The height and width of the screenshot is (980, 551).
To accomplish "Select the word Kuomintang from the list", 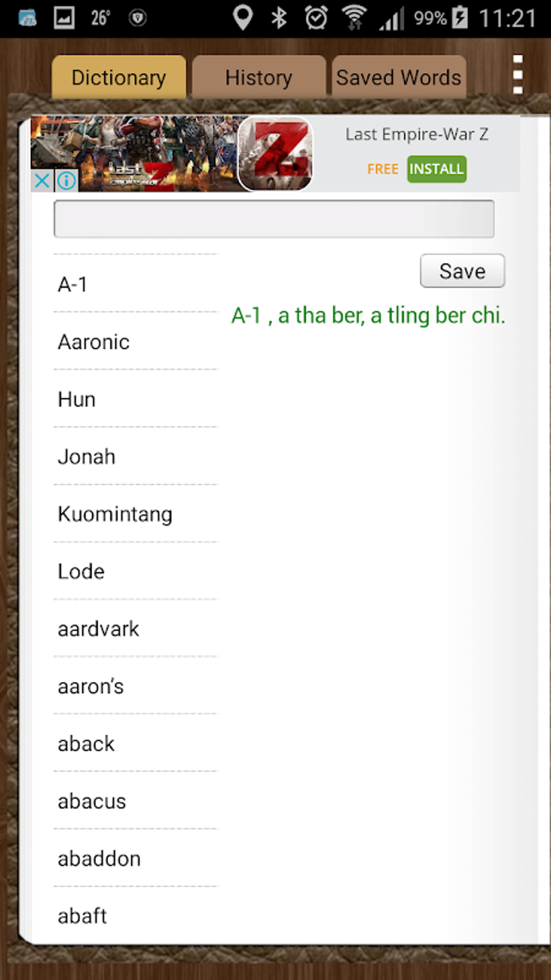I will (115, 514).
